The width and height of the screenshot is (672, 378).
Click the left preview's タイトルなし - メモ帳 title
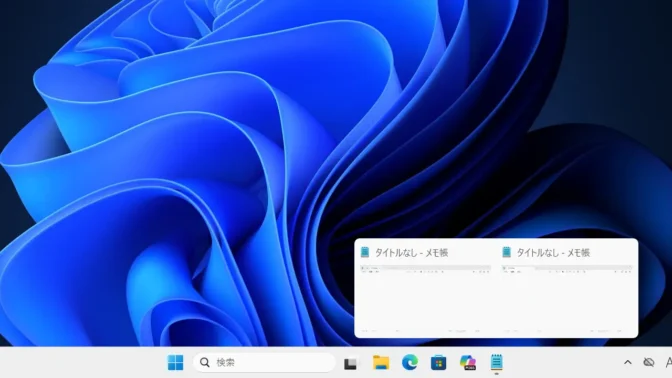(411, 253)
